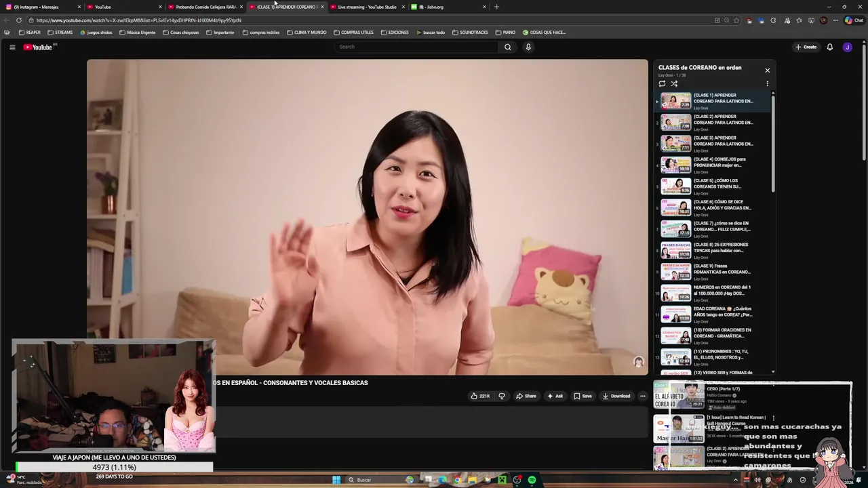The height and width of the screenshot is (488, 868).
Task: Share this video
Action: point(526,396)
